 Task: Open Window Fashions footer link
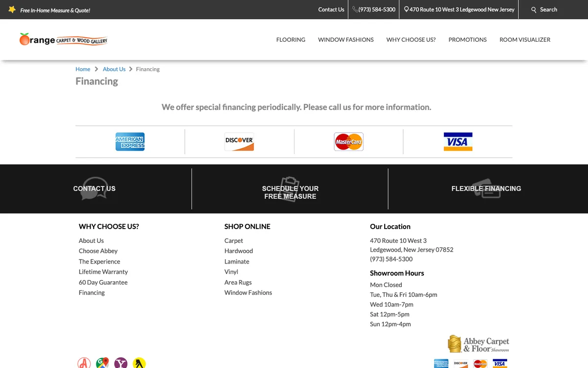pyautogui.click(x=248, y=292)
